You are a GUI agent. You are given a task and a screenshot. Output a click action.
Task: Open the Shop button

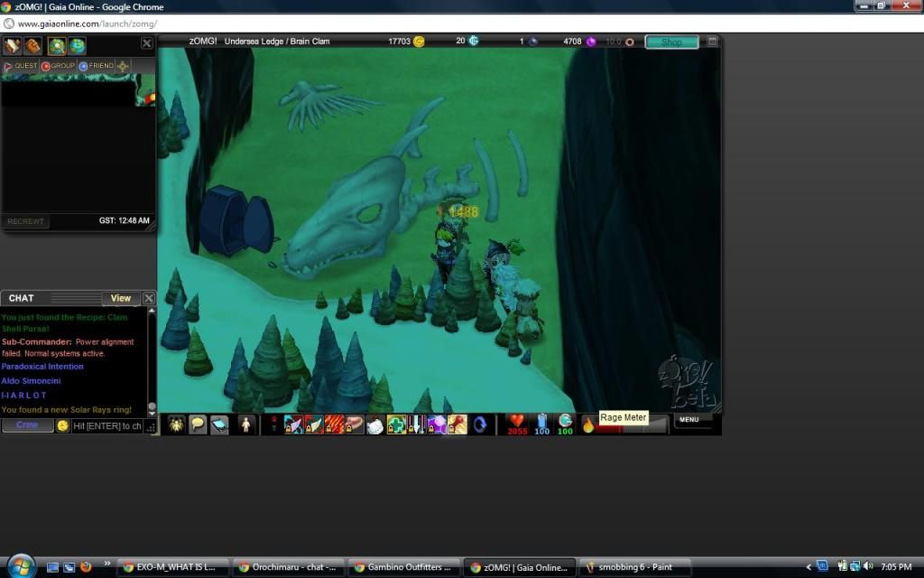tap(671, 42)
